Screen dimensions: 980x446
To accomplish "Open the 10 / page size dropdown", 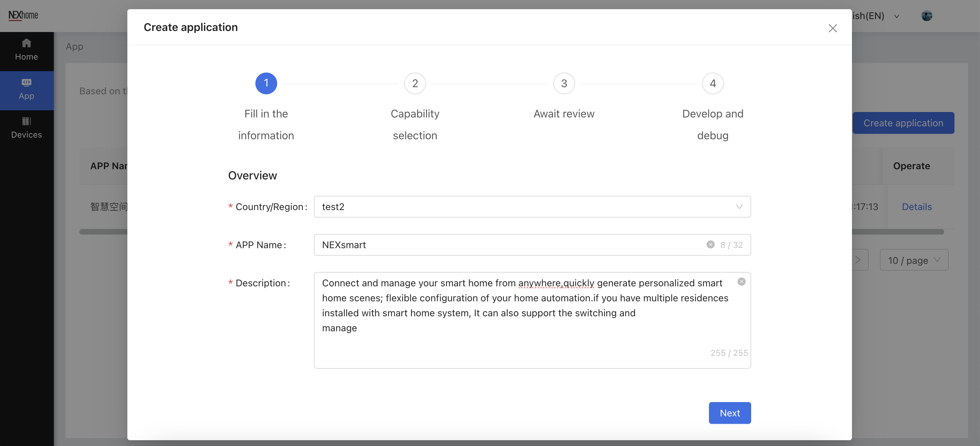I will [913, 260].
